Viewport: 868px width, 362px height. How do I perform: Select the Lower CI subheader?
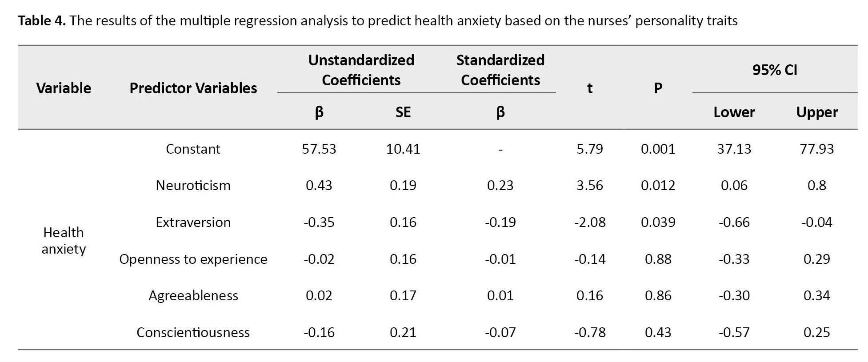point(734,112)
